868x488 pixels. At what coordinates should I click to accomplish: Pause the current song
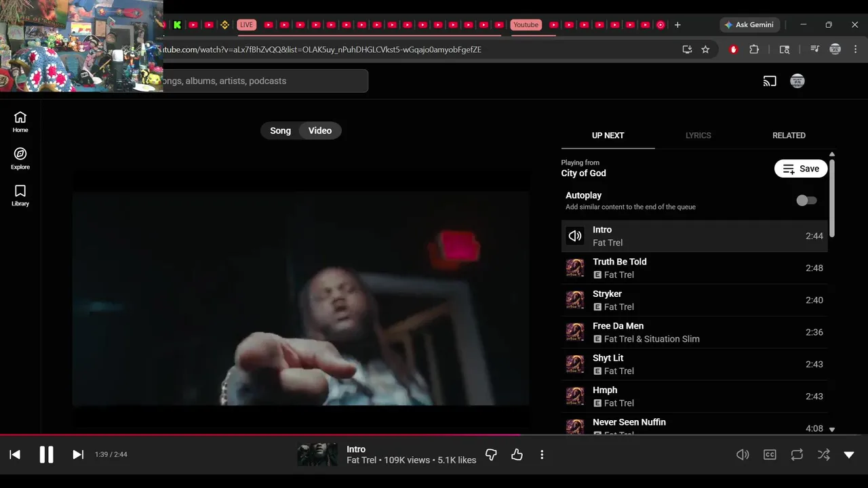click(46, 455)
